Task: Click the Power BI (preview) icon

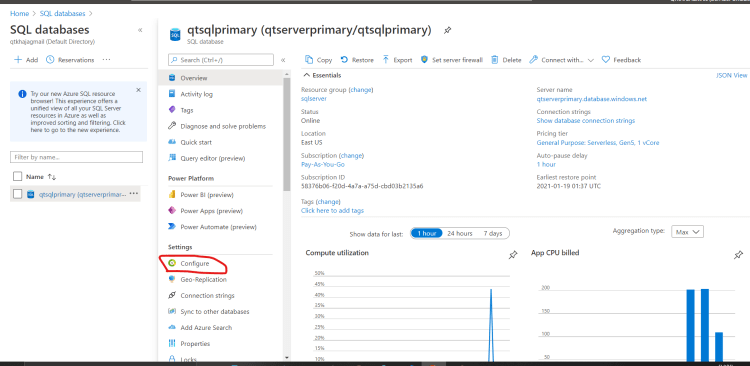Action: pyautogui.click(x=172, y=195)
